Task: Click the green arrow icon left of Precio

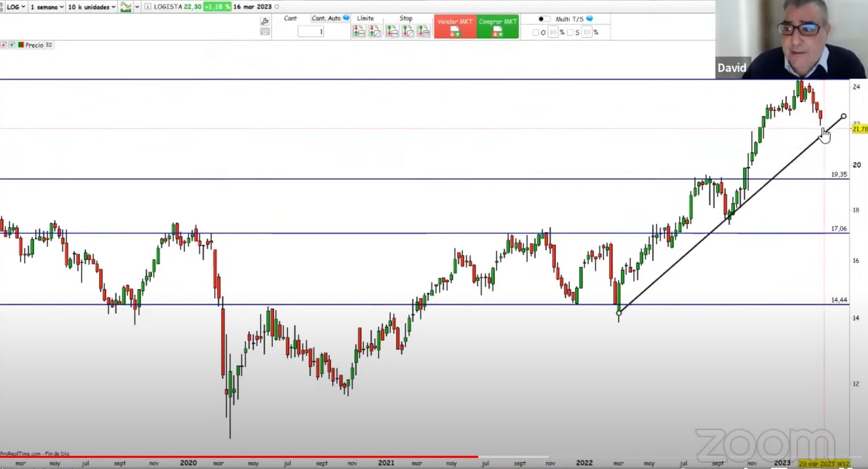Action: (12, 45)
